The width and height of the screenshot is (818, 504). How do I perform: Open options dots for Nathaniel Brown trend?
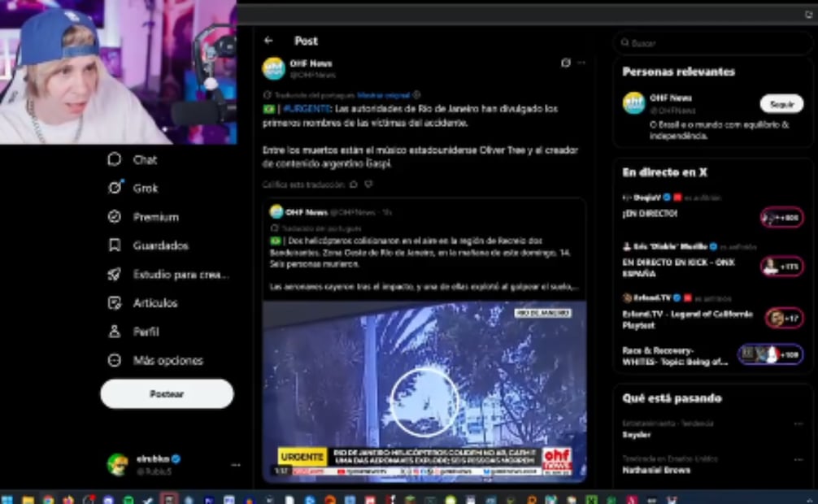coord(798,459)
